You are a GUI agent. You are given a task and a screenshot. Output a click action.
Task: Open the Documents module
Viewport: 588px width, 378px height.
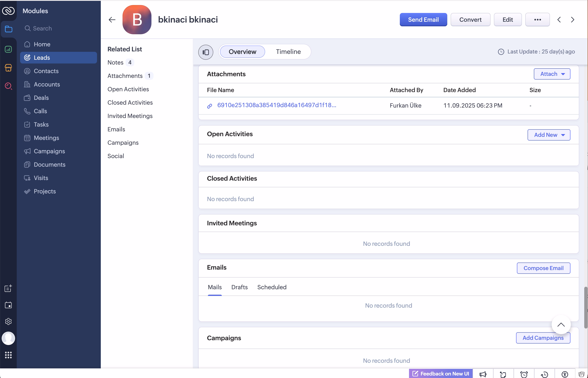(x=59, y=165)
